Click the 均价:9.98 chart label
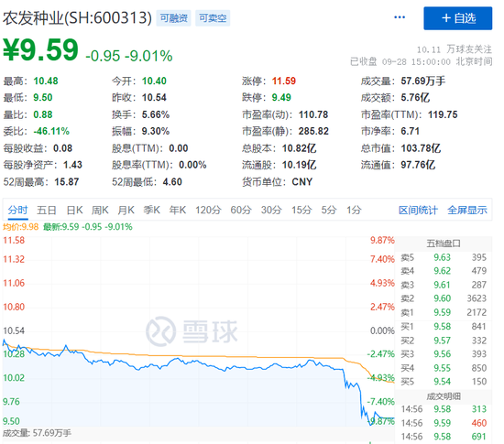504x444 pixels. point(20,227)
